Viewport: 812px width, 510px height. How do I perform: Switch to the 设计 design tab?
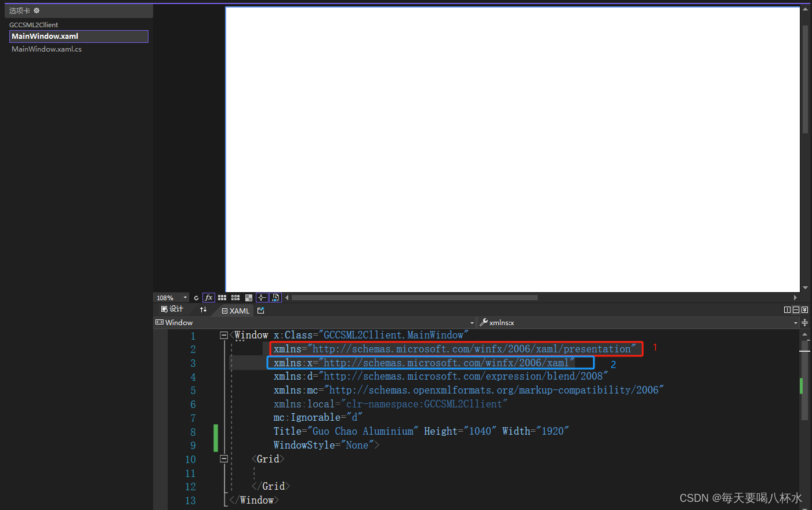(172, 309)
